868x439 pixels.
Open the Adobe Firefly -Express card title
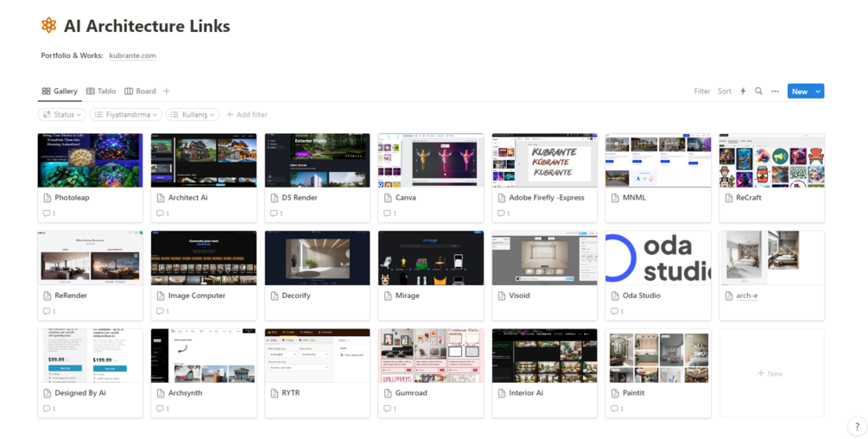(547, 198)
